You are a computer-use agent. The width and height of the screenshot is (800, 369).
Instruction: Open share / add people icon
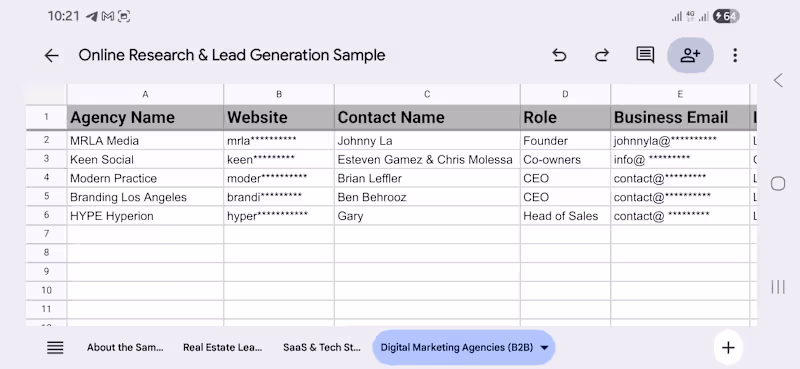coord(690,55)
